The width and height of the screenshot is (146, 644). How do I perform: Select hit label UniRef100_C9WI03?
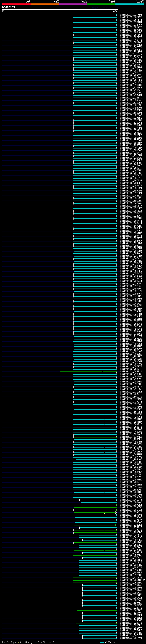[131, 585]
